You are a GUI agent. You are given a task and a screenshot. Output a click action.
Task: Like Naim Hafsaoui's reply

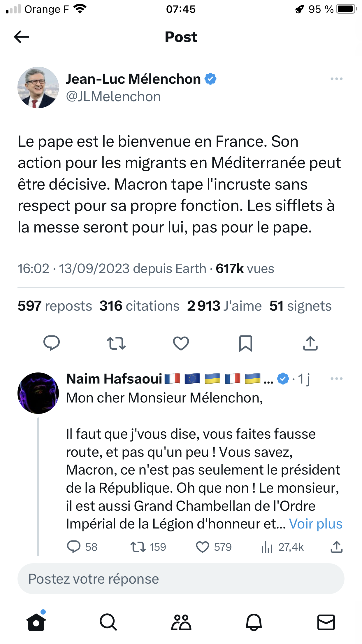click(x=214, y=547)
